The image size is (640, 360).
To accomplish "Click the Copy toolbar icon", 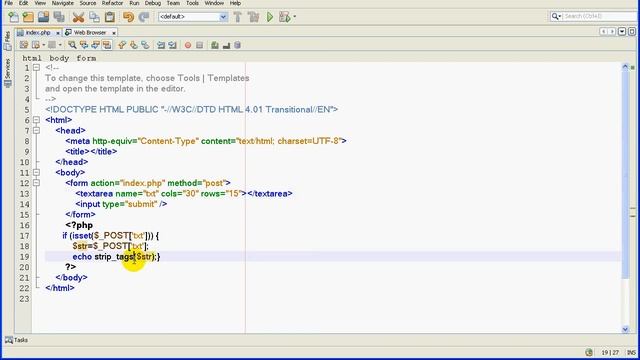I will click(x=94, y=17).
